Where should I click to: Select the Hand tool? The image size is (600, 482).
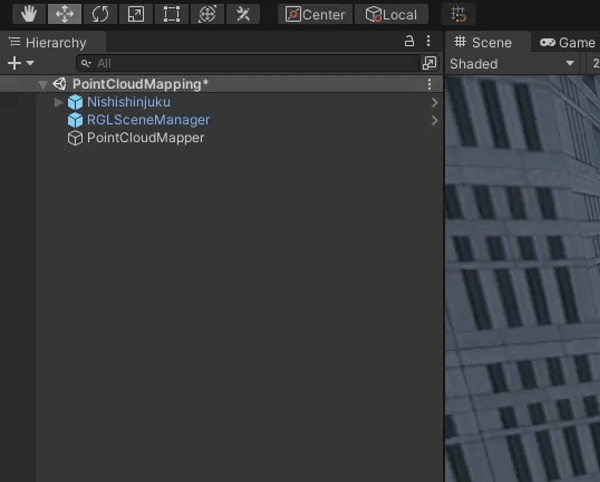click(x=29, y=14)
